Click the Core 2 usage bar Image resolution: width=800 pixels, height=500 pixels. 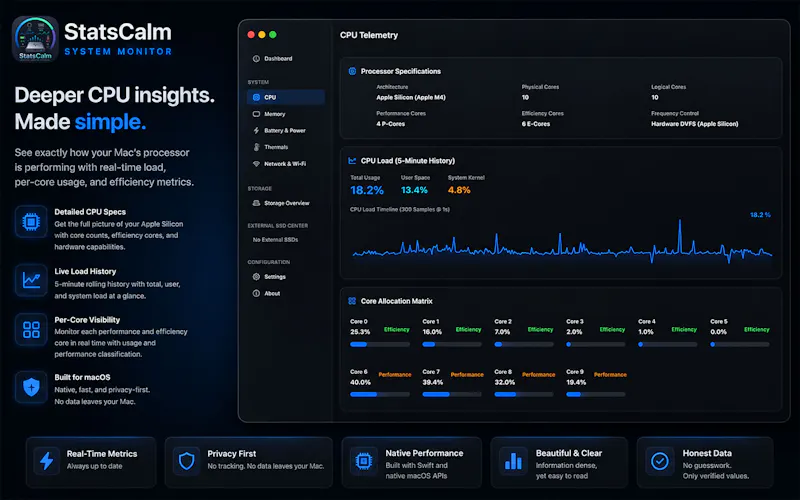pyautogui.click(x=524, y=344)
